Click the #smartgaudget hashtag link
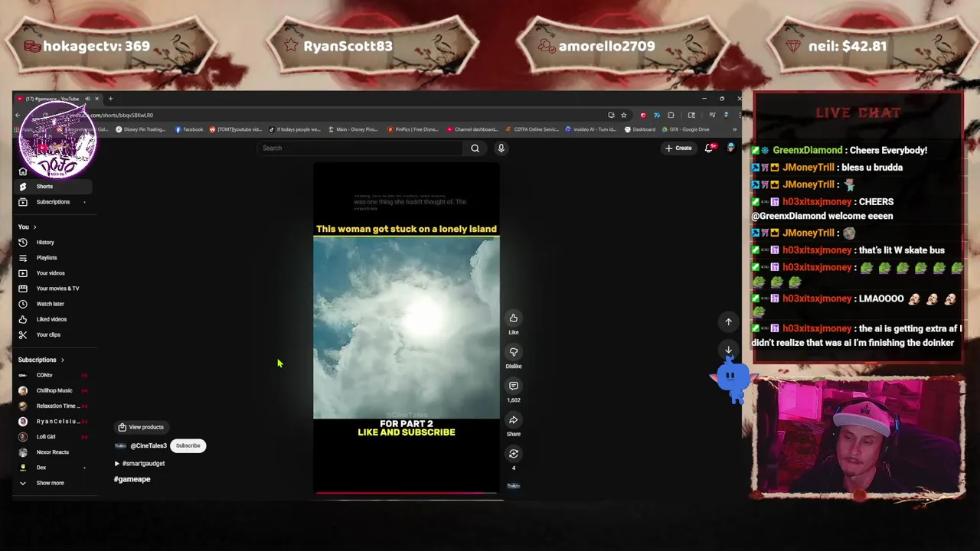Viewport: 980px width, 551px height. (143, 464)
